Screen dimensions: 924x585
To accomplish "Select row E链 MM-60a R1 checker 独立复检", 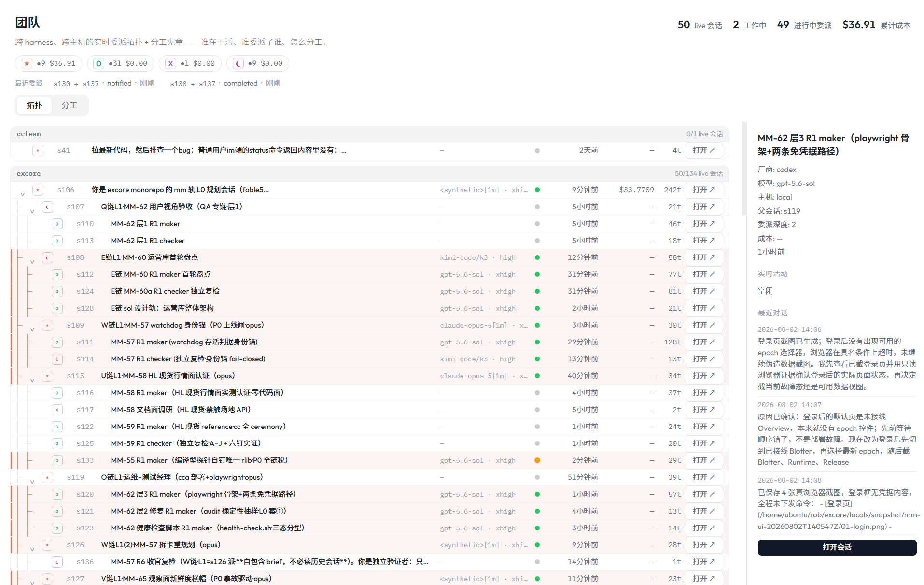I will click(369, 291).
